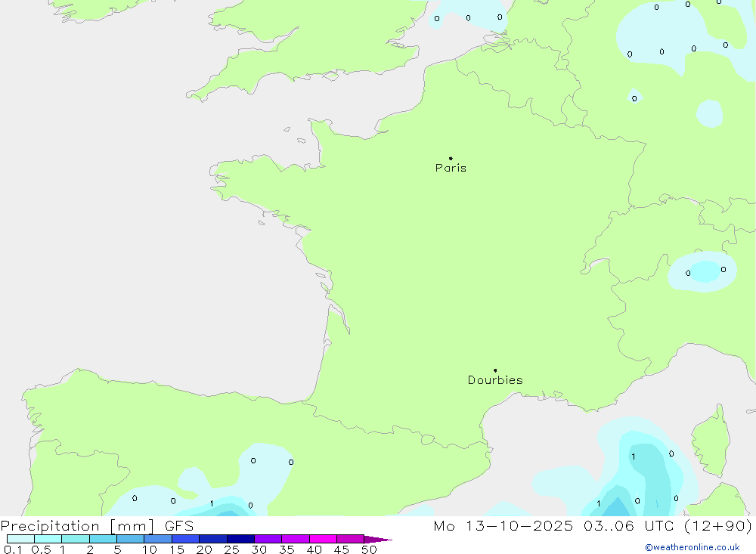Open the weatheronline.co.uk copyright link
Screen dimensions: 756x554
[692, 547]
